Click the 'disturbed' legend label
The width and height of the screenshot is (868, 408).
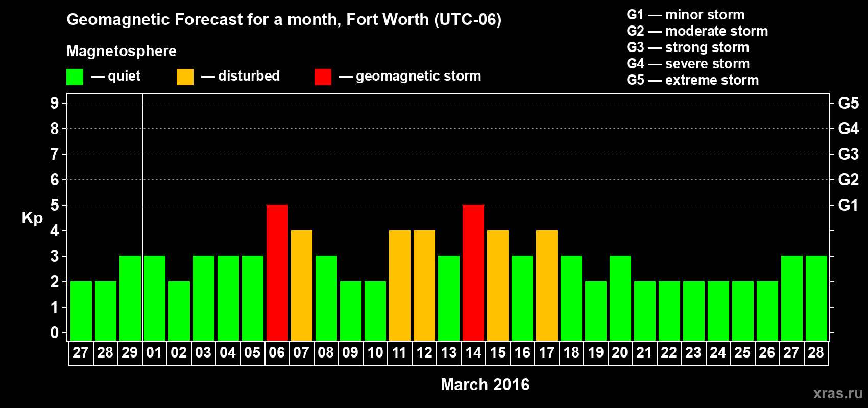[x=249, y=76]
